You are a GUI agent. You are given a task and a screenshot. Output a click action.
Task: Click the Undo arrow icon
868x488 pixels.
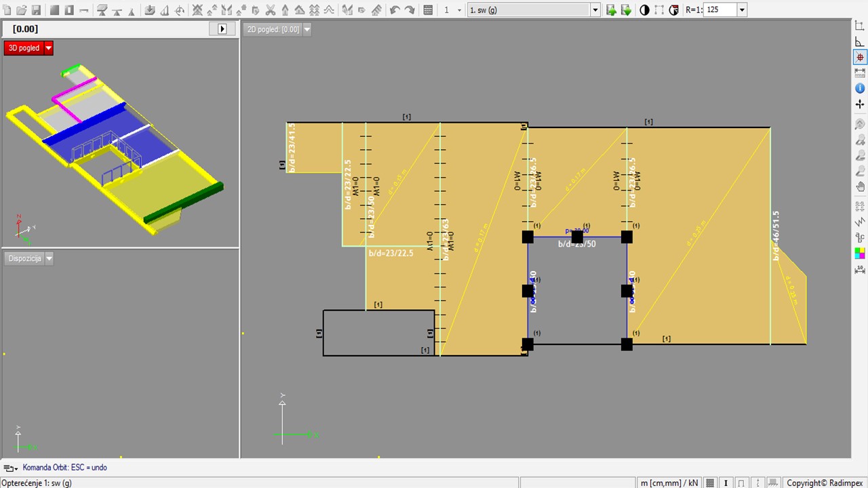coord(395,10)
